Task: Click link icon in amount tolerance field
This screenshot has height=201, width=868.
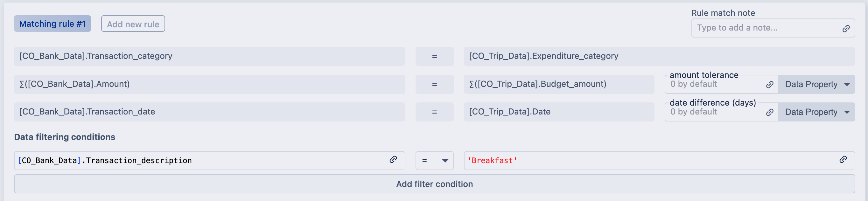Action: 770,85
